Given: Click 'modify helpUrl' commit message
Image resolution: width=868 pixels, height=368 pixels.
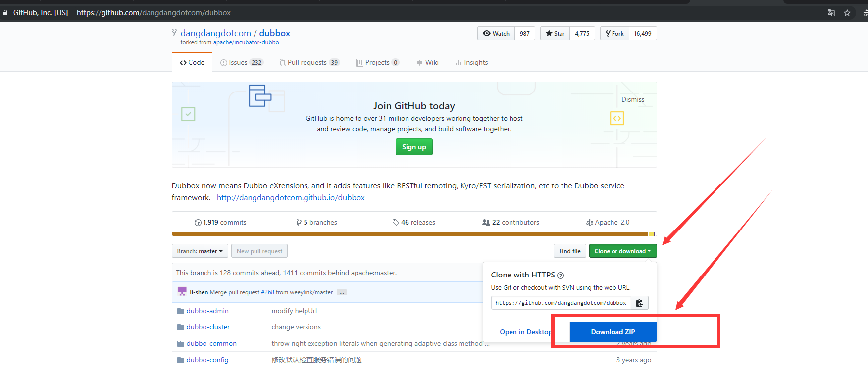Looking at the screenshot, I should (x=294, y=311).
